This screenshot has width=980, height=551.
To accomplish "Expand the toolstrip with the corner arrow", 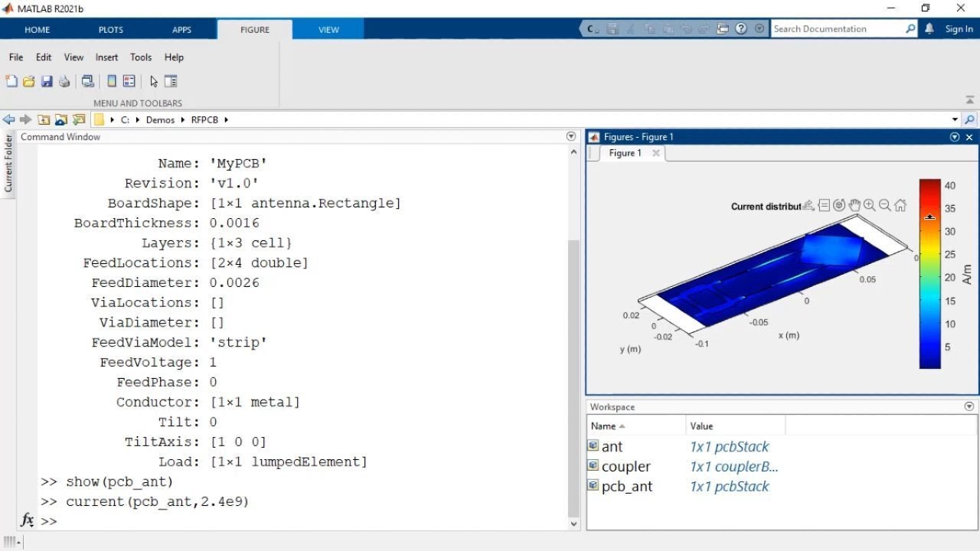I will tap(970, 100).
